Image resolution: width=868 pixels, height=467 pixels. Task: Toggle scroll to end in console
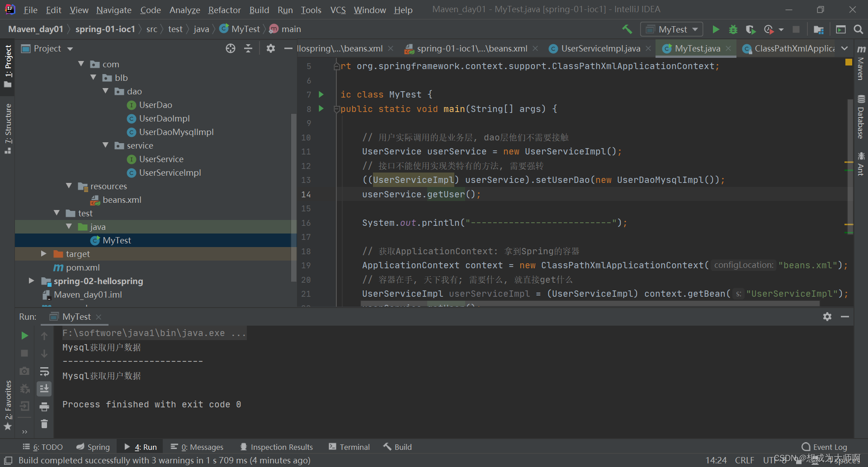click(x=44, y=389)
